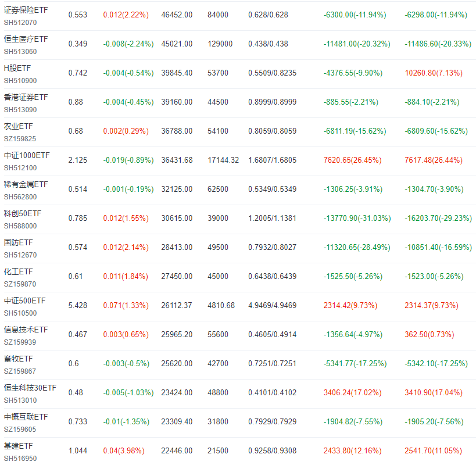Click cost value 0.5509/0.8235

273,73
